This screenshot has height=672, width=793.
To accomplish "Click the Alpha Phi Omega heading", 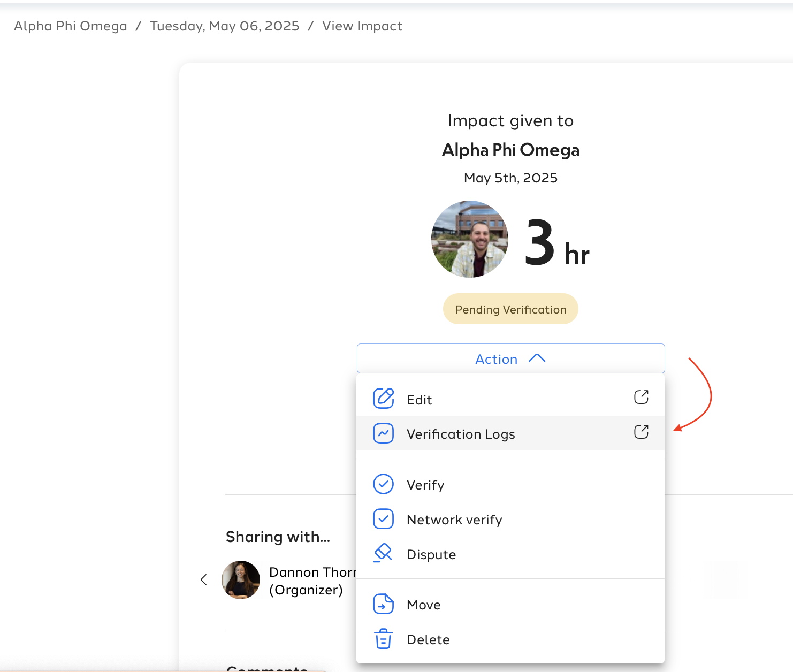I will (x=510, y=150).
